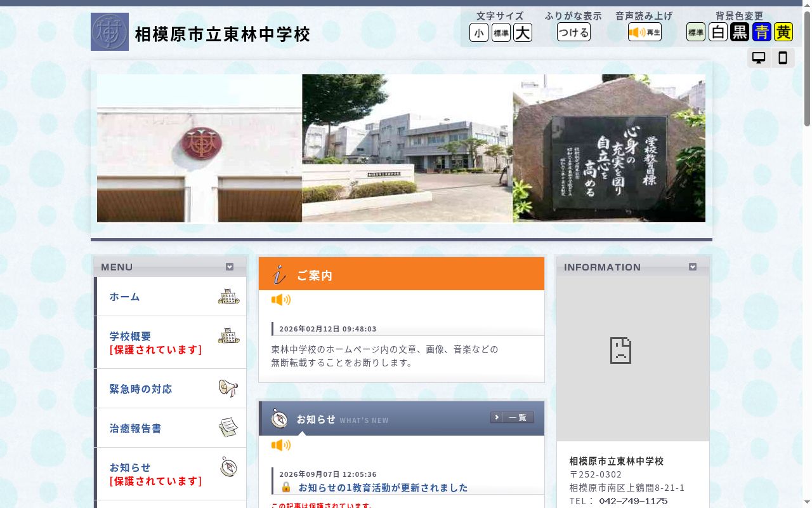This screenshot has height=508, width=812.
Task: Set text size to small (小)
Action: pyautogui.click(x=479, y=32)
